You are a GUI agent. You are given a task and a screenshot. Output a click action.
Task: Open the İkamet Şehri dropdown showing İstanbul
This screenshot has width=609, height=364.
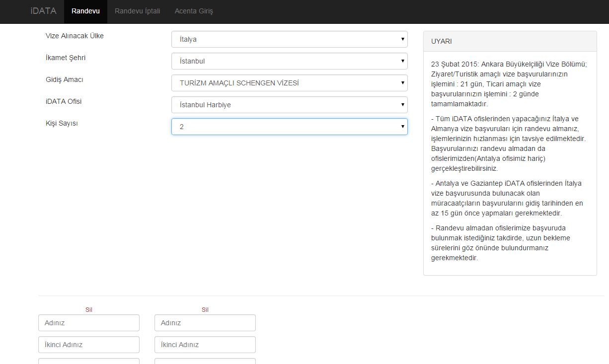coord(290,61)
